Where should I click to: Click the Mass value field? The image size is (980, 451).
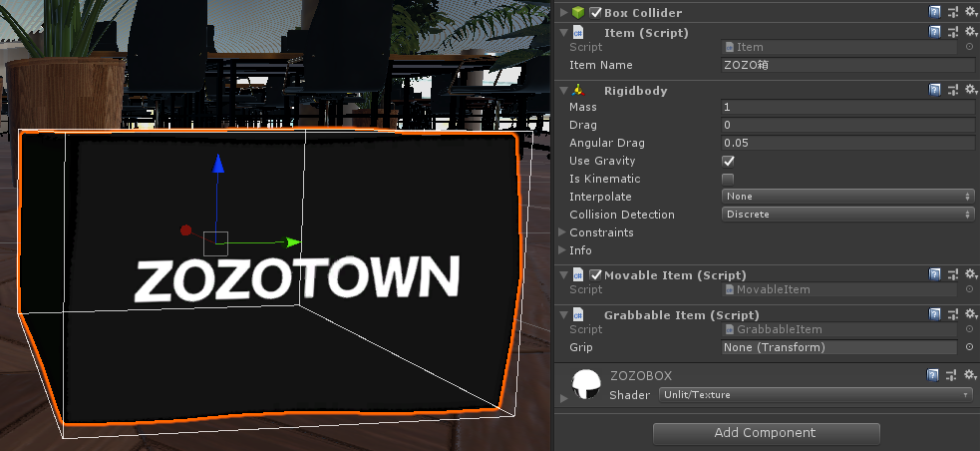[848, 107]
